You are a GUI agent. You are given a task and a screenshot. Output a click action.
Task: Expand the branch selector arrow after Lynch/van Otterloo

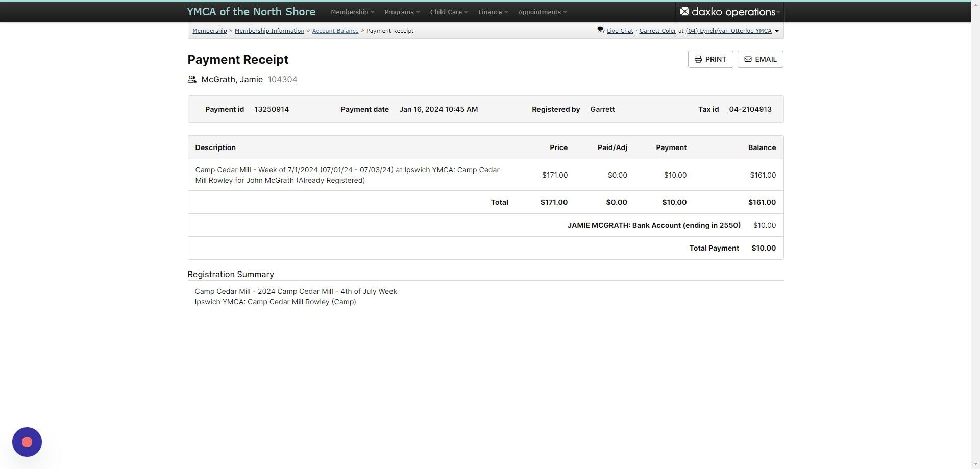(x=777, y=31)
